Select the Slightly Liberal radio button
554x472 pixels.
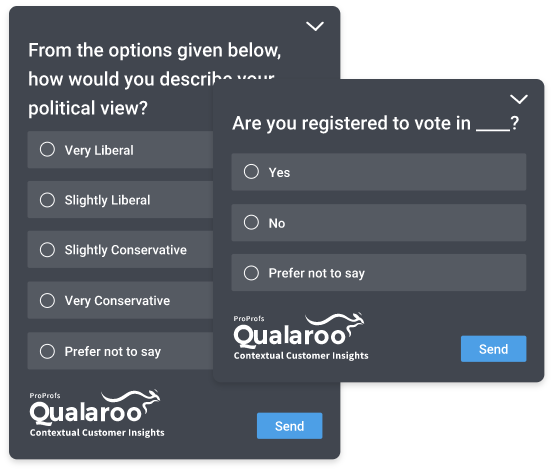[x=47, y=200]
